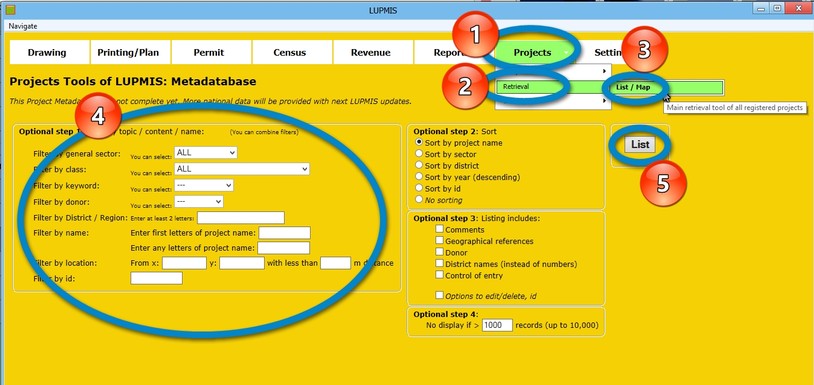Expand the Filter by keyword dropdown

[204, 185]
